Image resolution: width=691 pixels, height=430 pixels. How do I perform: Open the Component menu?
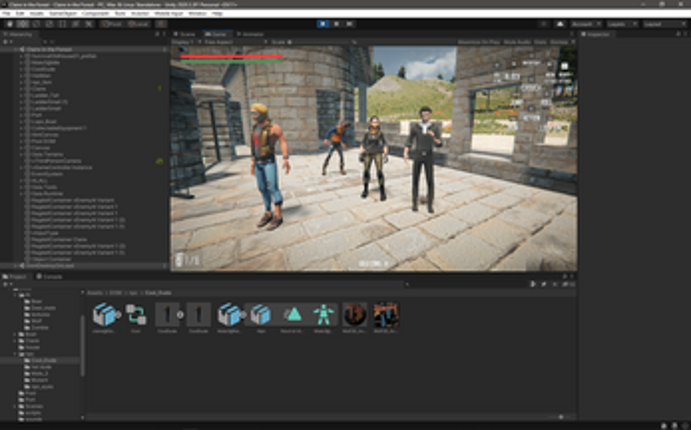pyautogui.click(x=96, y=14)
